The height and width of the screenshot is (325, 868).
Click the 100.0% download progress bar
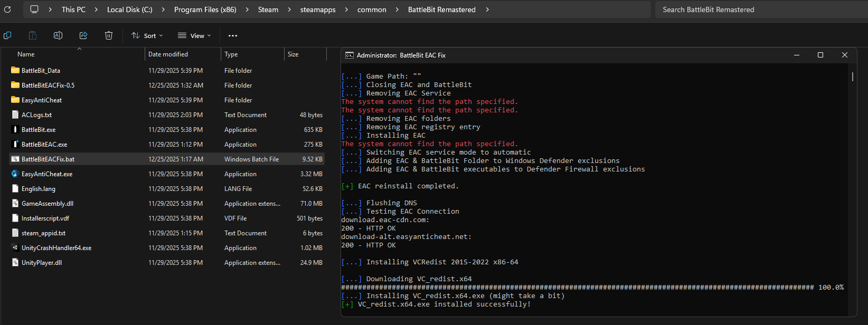click(x=592, y=288)
